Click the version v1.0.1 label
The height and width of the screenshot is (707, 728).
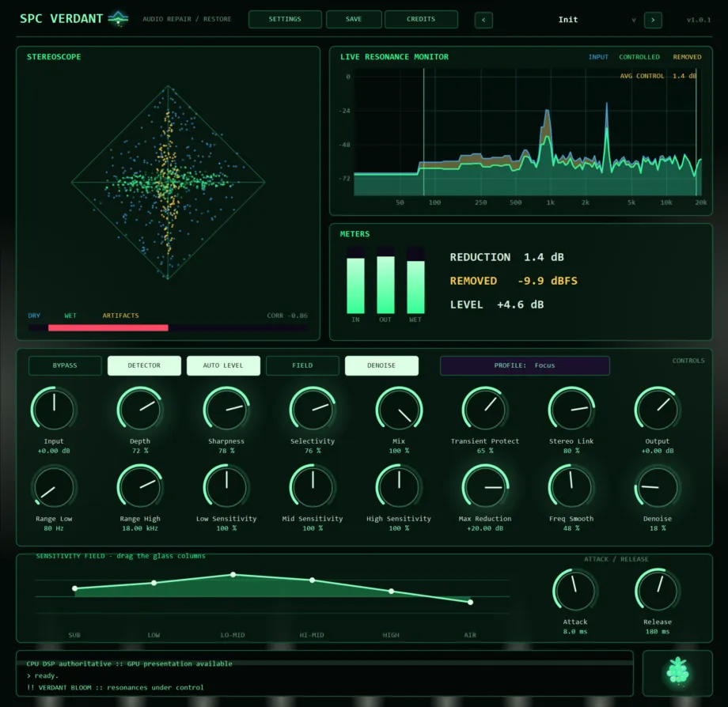(699, 20)
